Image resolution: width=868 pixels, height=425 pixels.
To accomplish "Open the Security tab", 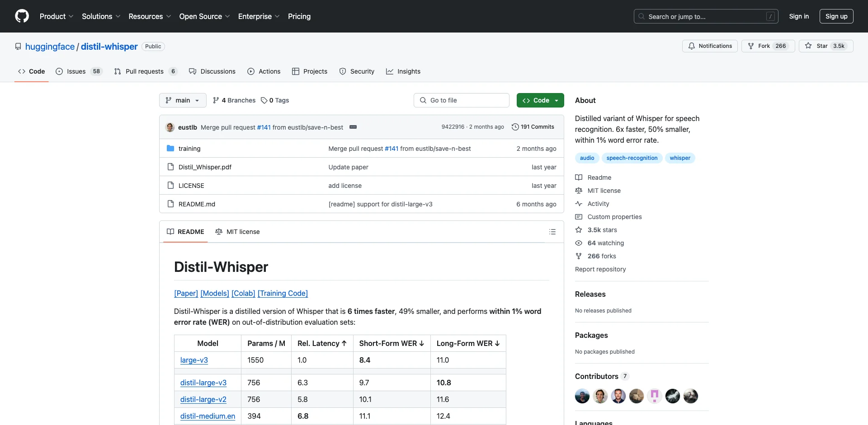I will click(357, 71).
